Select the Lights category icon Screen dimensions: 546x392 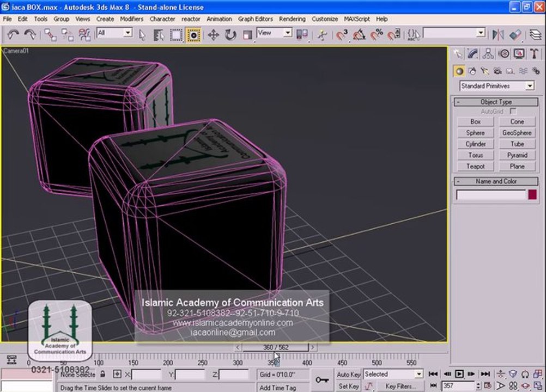point(485,71)
